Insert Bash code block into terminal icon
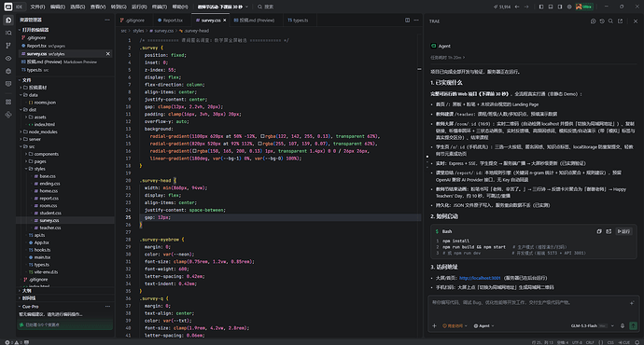 (609, 231)
